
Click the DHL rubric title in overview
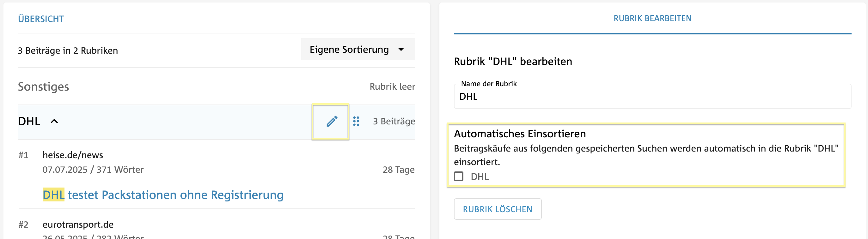[x=29, y=121]
